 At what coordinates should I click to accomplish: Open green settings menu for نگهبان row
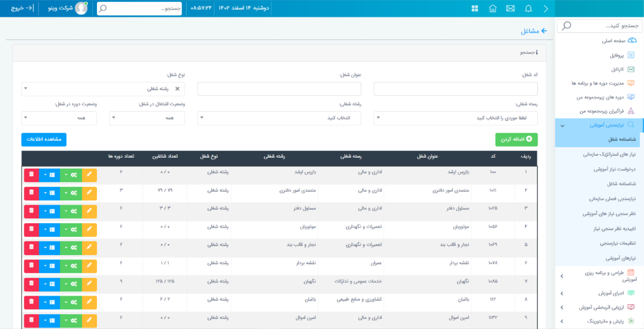pos(71,284)
